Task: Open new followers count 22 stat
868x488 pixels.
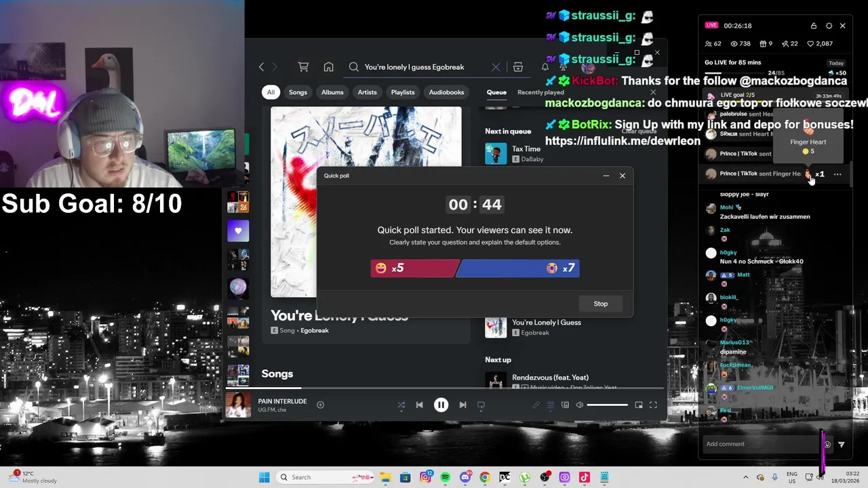Action: click(x=790, y=44)
